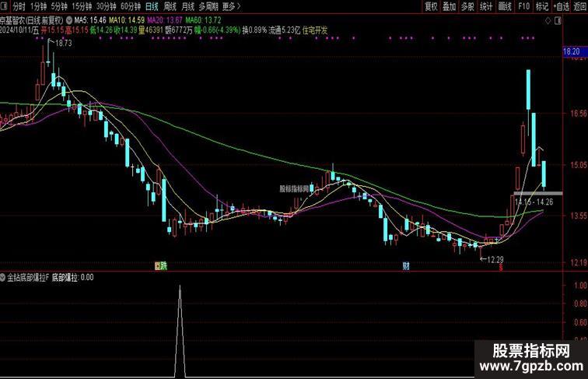Click the MA10: 14.59 legend value
Screen dimensions: 588x379
point(127,20)
